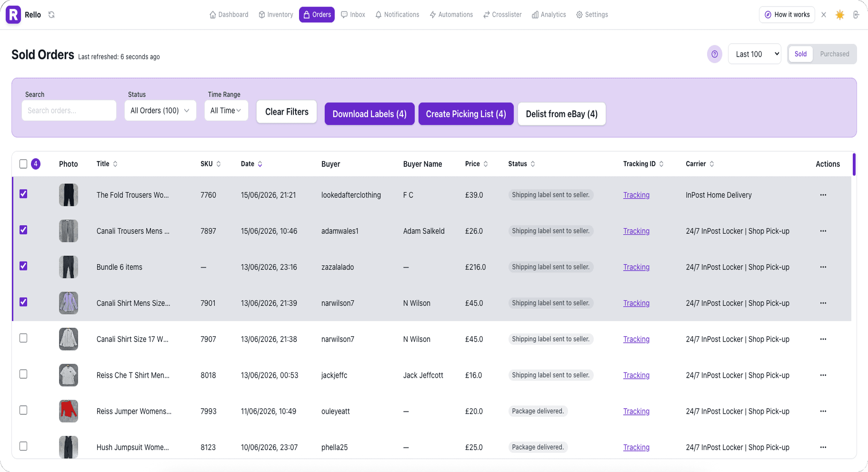Open the Time Range All Time dropdown
Viewport: 868px width, 472px height.
click(x=226, y=110)
